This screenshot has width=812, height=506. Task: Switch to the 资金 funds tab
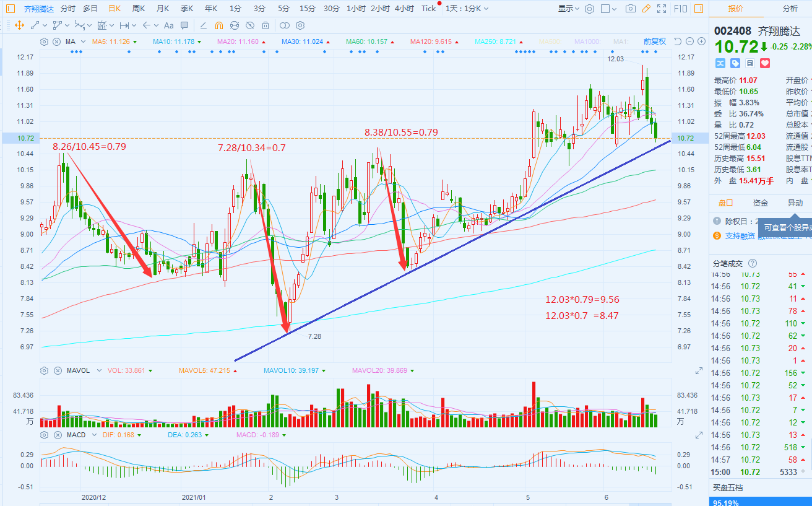pyautogui.click(x=761, y=203)
